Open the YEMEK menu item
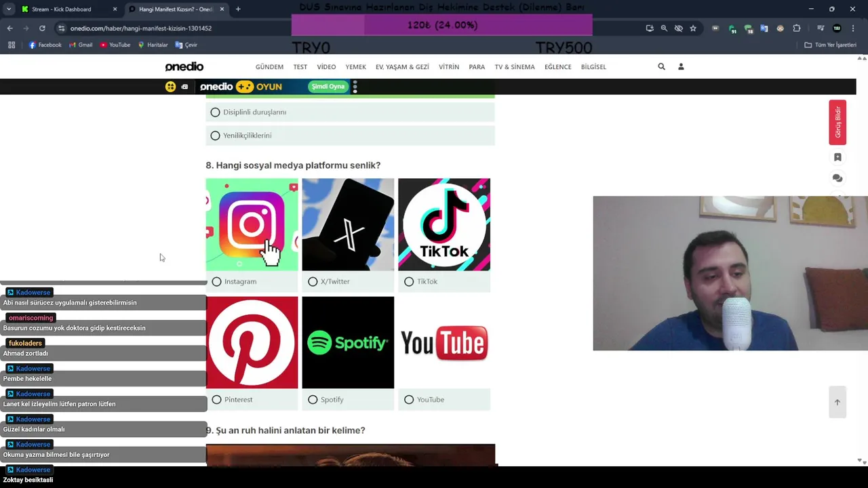 coord(355,67)
